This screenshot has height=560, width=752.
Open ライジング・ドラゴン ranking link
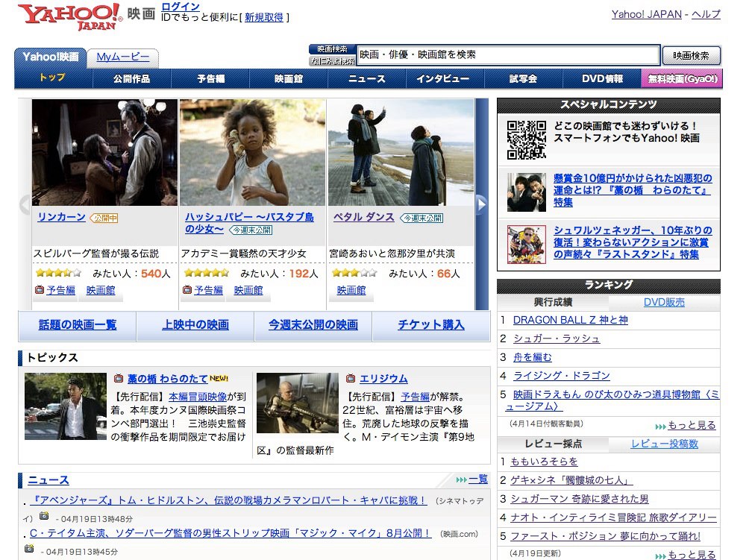pyautogui.click(x=562, y=376)
